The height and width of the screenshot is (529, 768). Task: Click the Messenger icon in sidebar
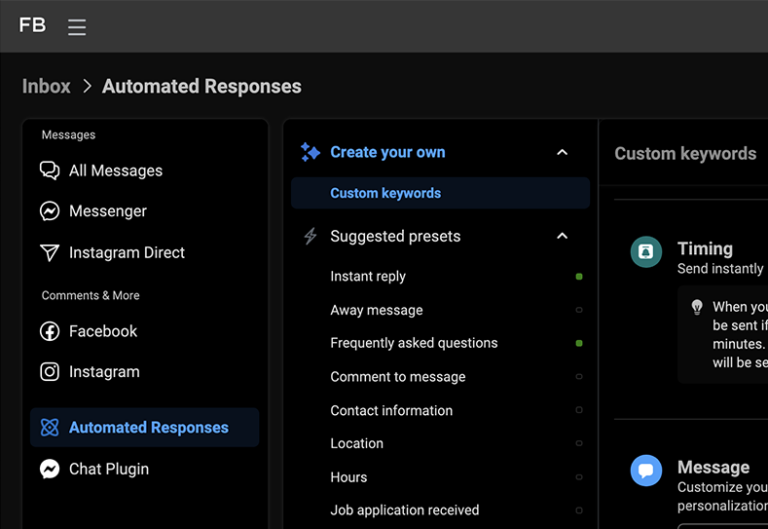[49, 212]
